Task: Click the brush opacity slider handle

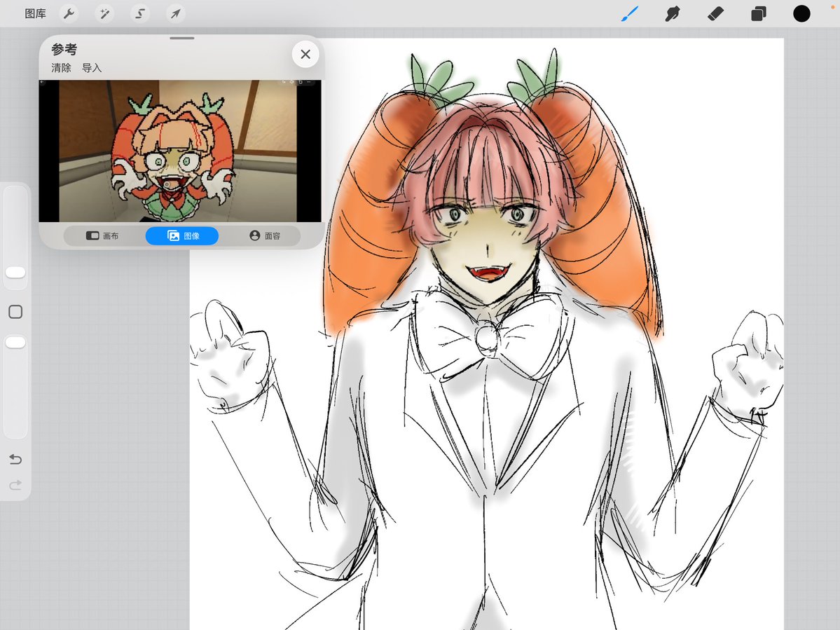Action: [15, 342]
